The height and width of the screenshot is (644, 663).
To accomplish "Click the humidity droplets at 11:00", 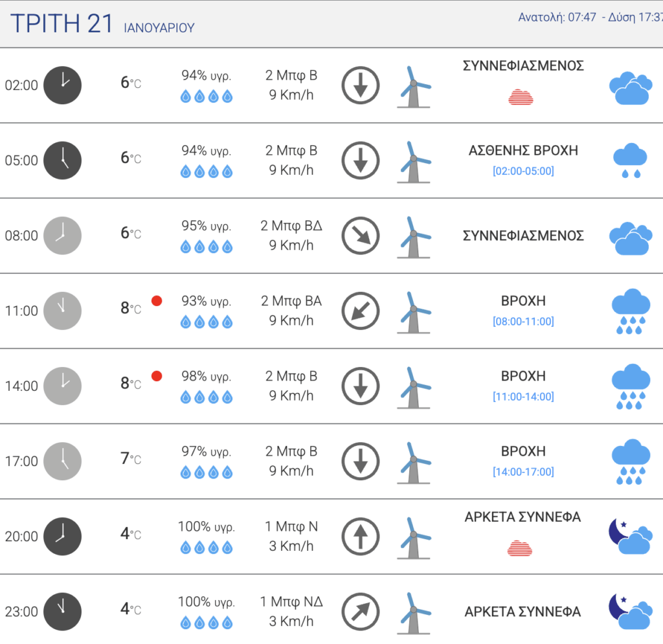I will [207, 322].
